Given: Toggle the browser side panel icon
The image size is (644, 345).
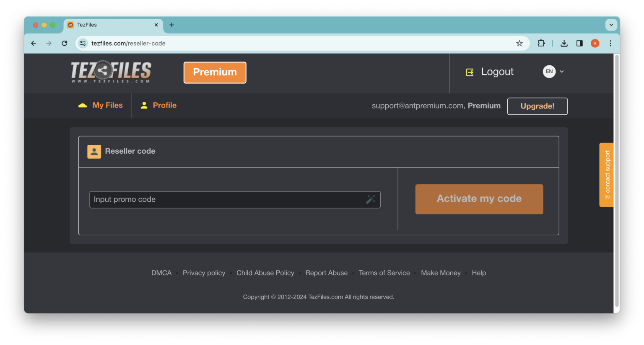Looking at the screenshot, I should tap(579, 43).
